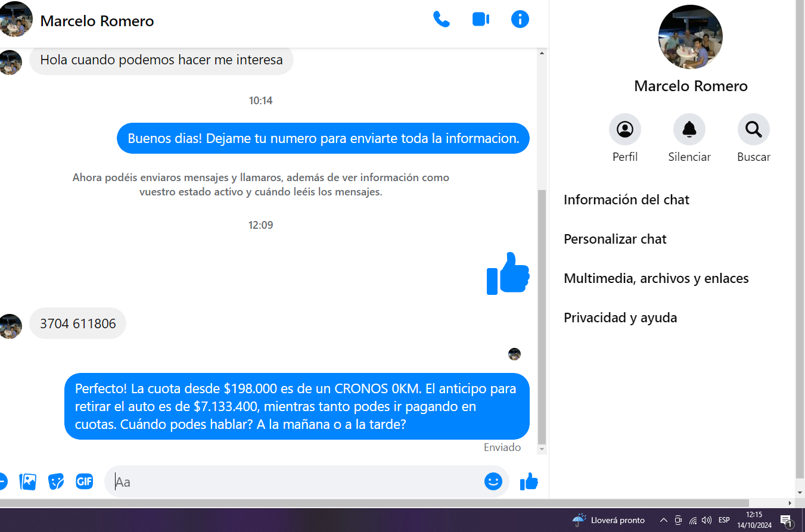Toggle the conversation info panel icon
The image size is (805, 532).
[x=520, y=20]
